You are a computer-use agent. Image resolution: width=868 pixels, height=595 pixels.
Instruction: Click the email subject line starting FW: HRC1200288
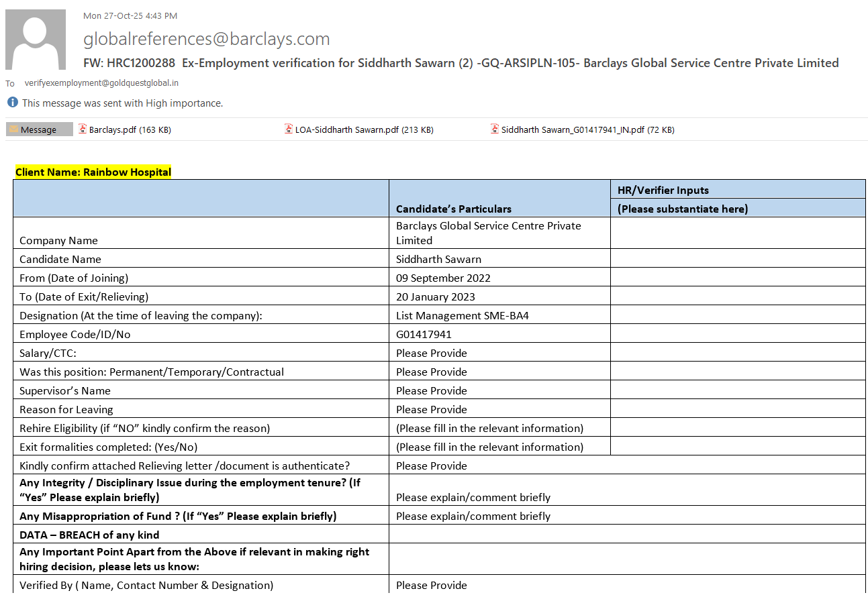pyautogui.click(x=461, y=63)
